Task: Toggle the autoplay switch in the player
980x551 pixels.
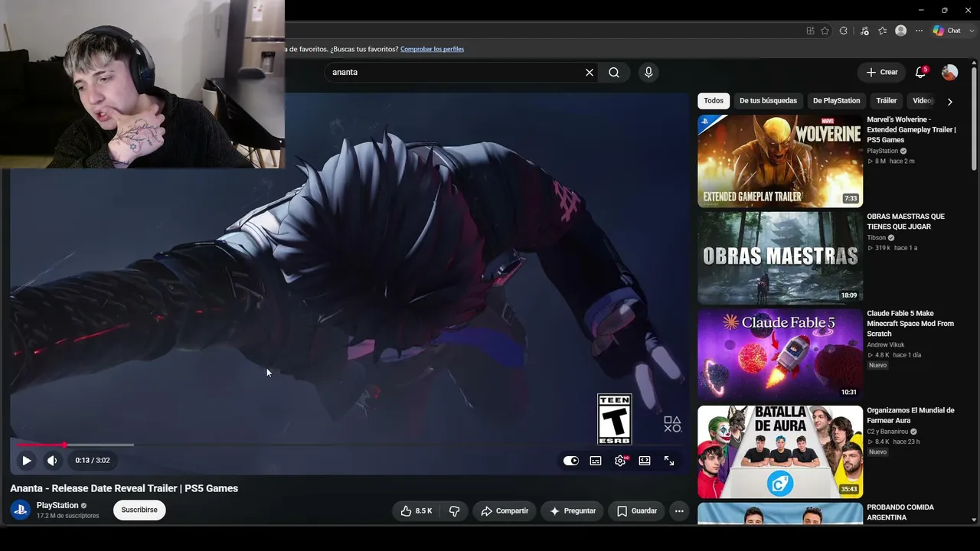Action: pyautogui.click(x=571, y=461)
